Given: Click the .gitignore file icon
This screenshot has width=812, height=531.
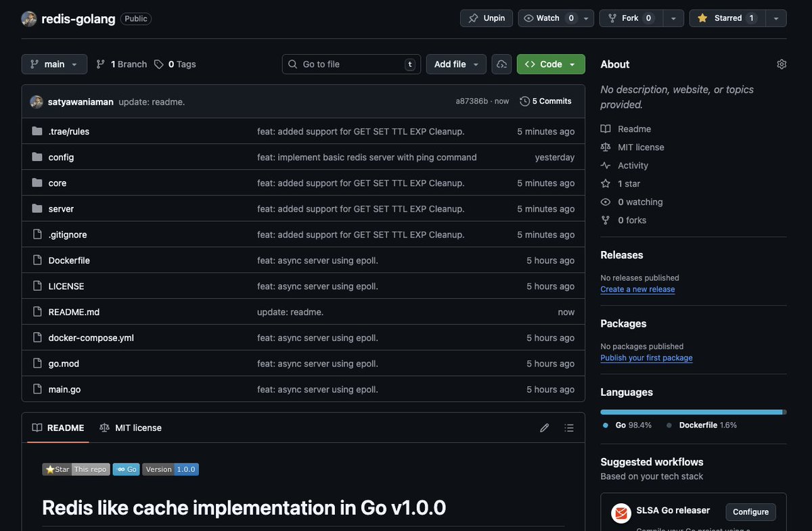Looking at the screenshot, I should (x=37, y=234).
